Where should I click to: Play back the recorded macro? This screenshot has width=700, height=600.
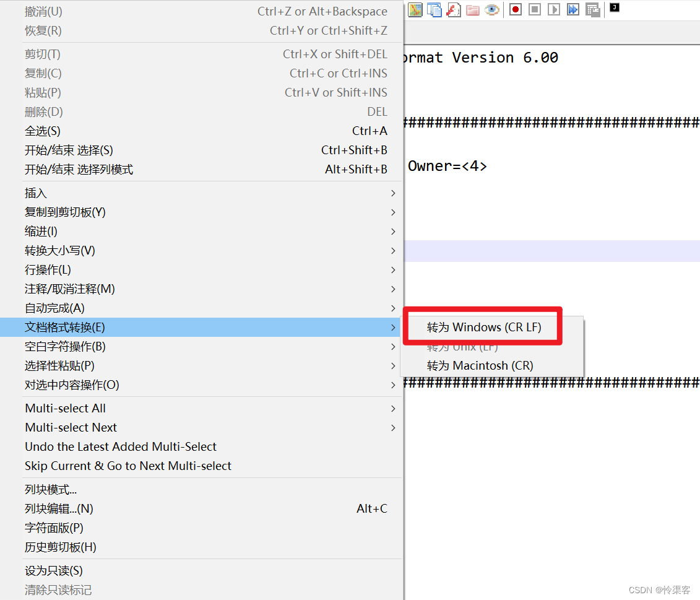click(x=553, y=9)
